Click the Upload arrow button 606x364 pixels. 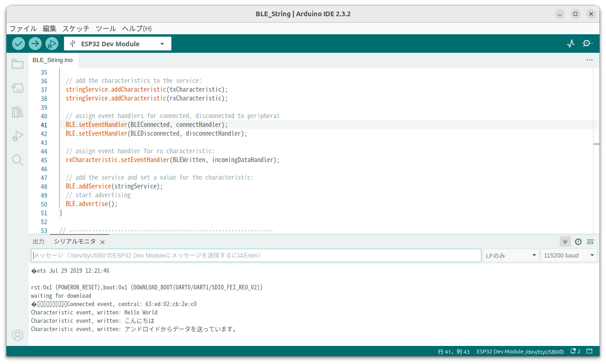click(x=35, y=44)
